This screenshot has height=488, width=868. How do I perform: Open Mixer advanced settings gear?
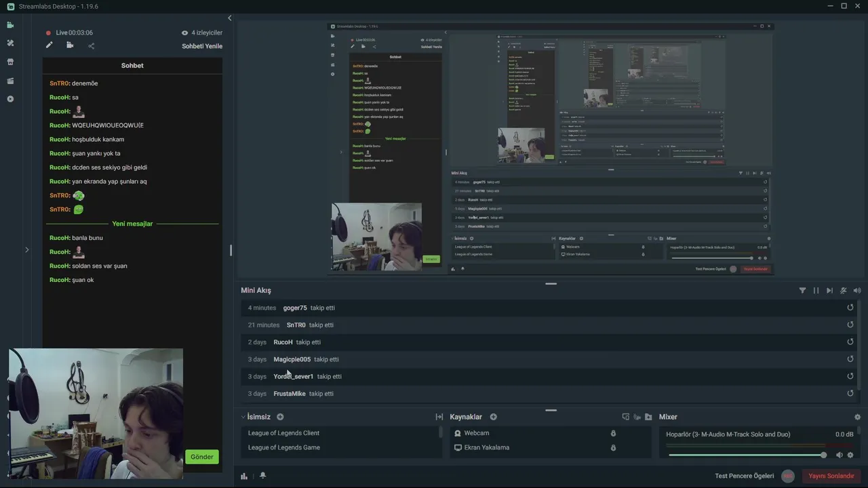coord(857,417)
